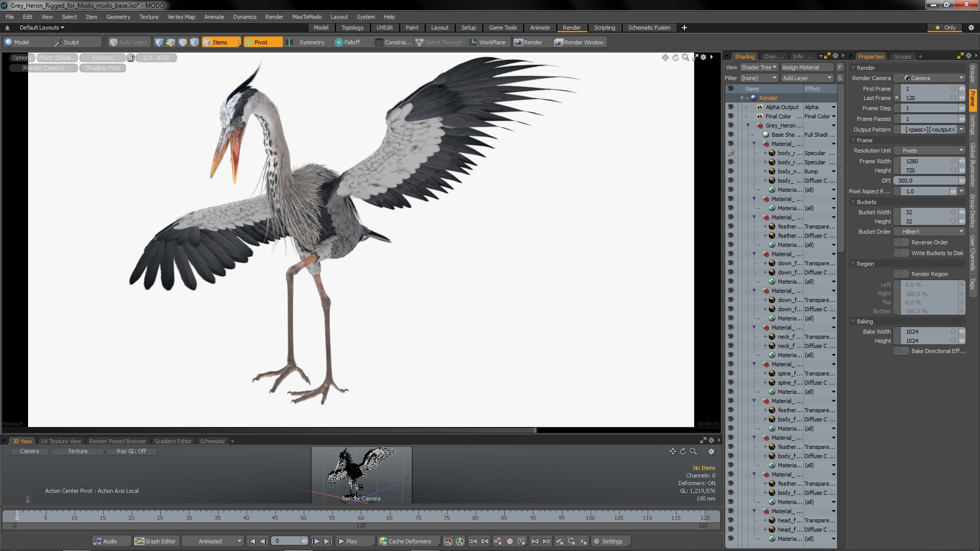Viewport: 980px width, 551px height.
Task: Step to previous frame
Action: [263, 541]
